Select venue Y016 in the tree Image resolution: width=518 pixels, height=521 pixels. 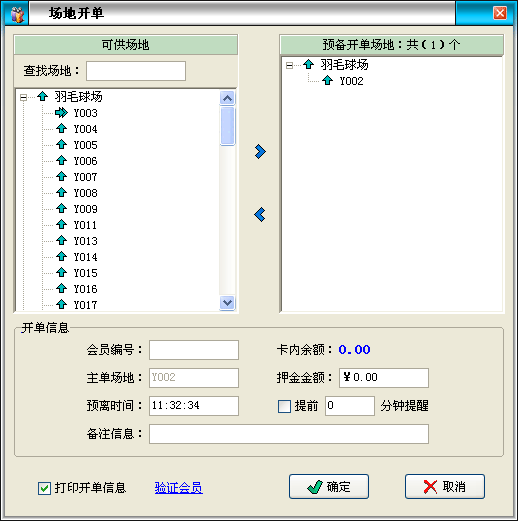(x=85, y=289)
